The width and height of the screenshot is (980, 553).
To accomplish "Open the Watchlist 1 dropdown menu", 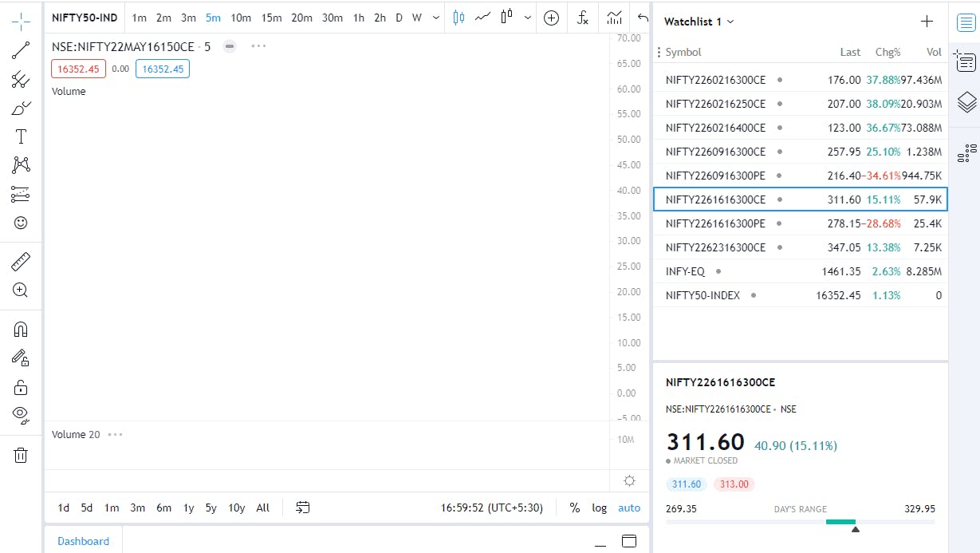I will click(699, 22).
